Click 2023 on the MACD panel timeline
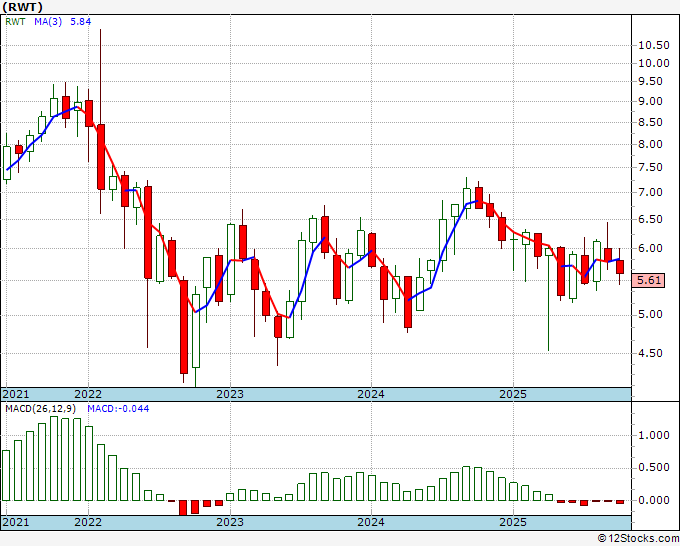Viewport: 680px width, 546px height. (x=230, y=522)
